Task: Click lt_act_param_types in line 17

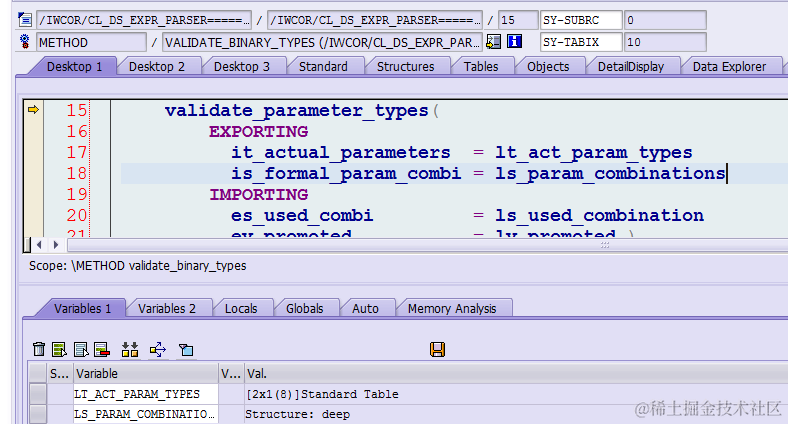Action: [594, 153]
